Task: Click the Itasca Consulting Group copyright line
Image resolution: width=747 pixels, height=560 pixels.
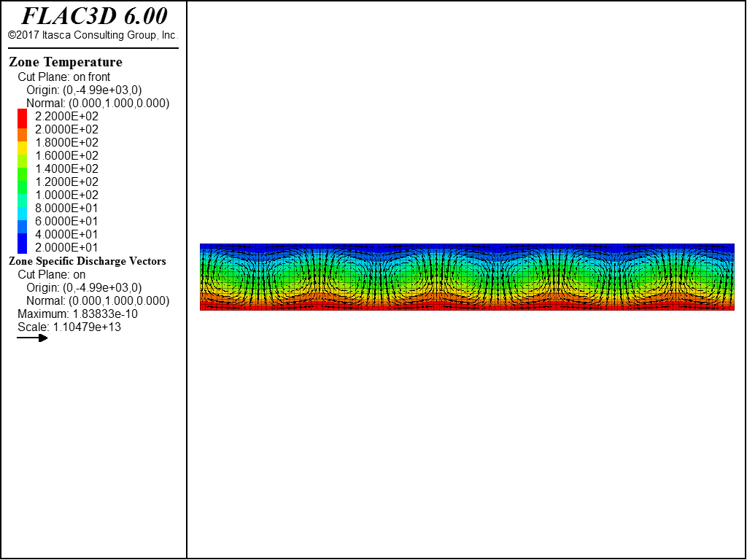Action: pyautogui.click(x=93, y=35)
